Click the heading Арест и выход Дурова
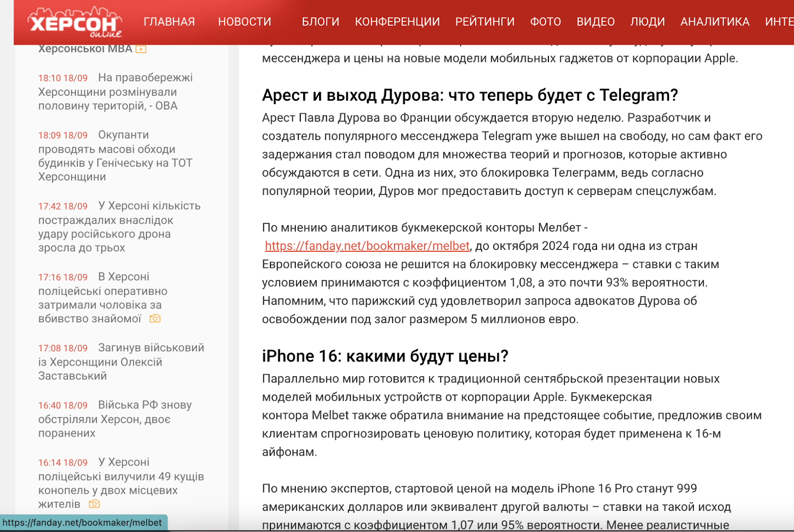Image resolution: width=794 pixels, height=532 pixels. point(470,95)
